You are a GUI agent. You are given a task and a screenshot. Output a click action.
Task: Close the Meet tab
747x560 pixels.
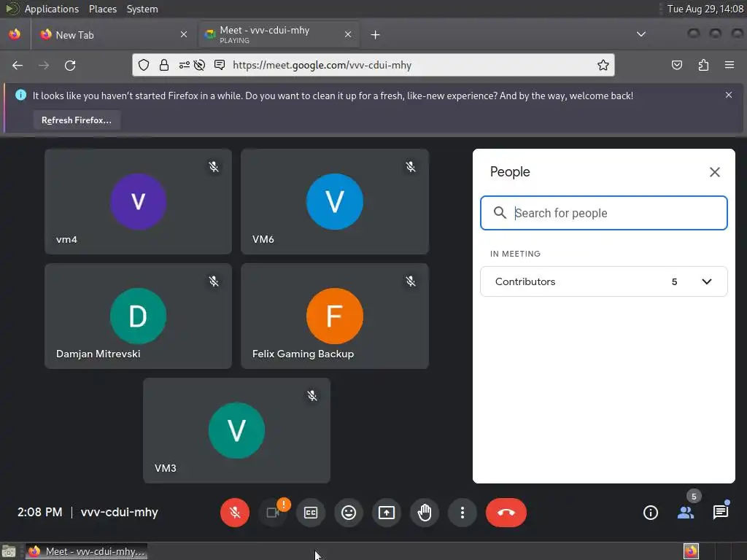coord(348,34)
